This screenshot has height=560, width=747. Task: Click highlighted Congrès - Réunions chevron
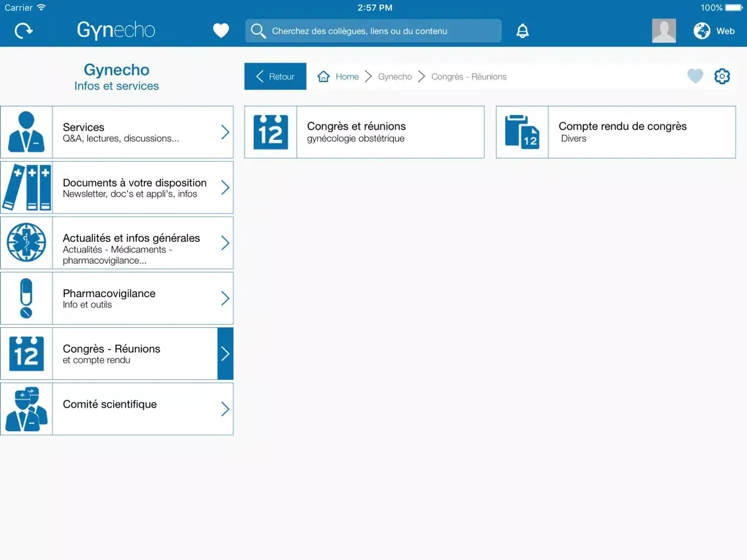(x=226, y=354)
